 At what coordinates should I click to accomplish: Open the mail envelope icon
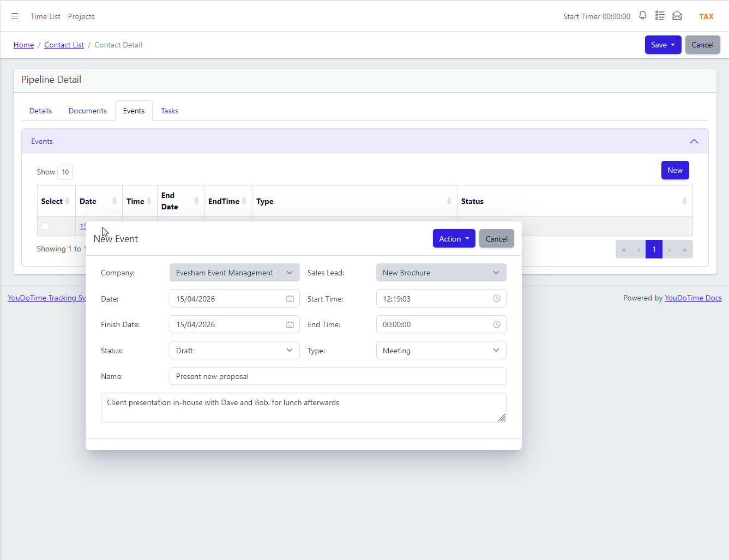click(x=677, y=16)
